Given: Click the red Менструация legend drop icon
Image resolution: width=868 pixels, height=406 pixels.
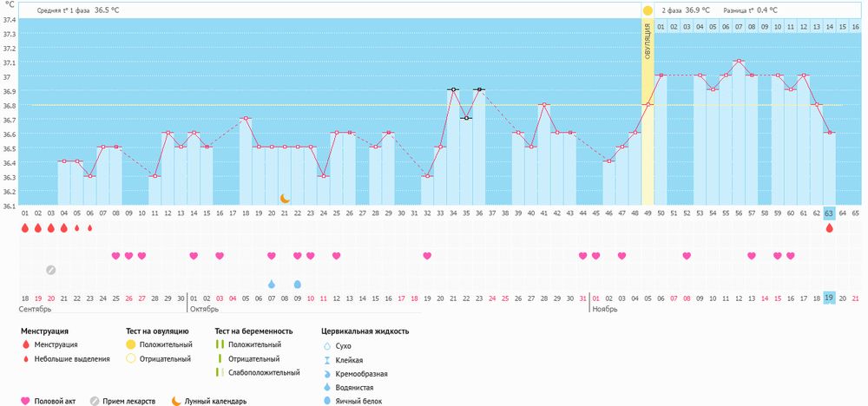Looking at the screenshot, I should pos(25,344).
